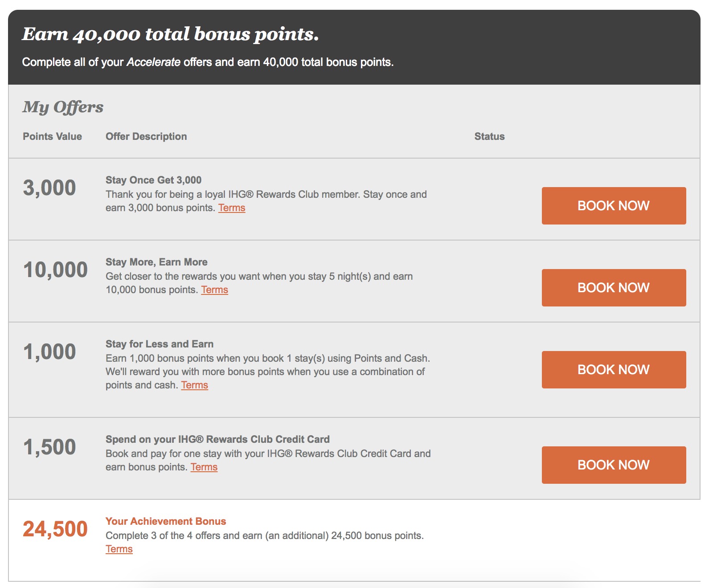Open Terms for the Rewards Club Credit Card offer

click(204, 467)
